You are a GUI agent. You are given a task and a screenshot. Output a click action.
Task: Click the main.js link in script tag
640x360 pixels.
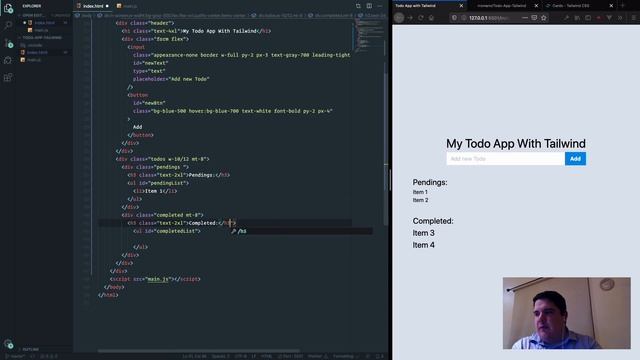click(x=158, y=279)
